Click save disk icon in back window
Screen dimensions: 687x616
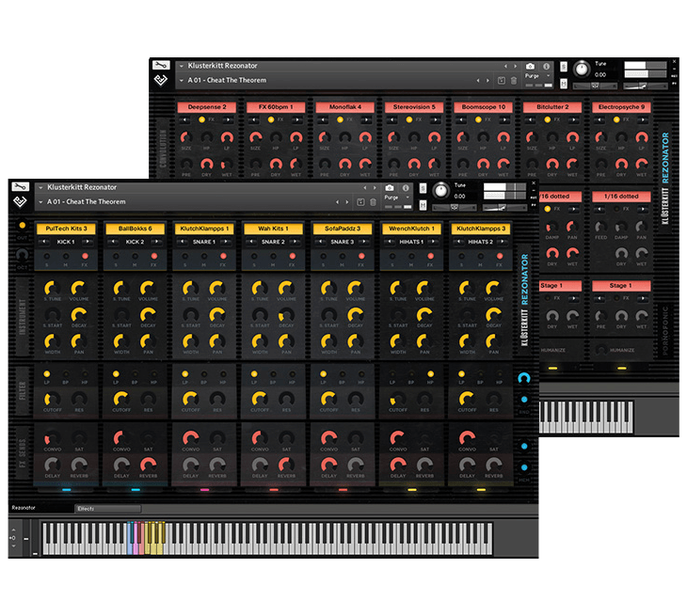coord(502,81)
